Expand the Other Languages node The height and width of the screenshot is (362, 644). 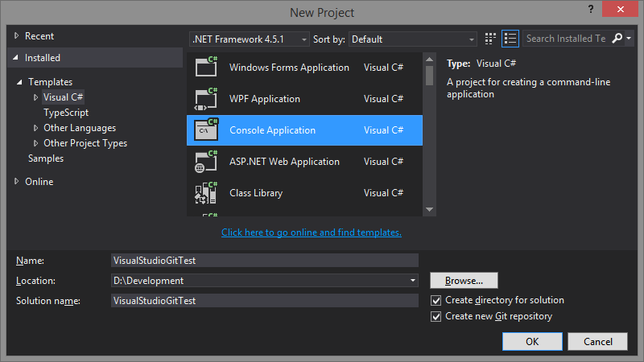point(35,128)
